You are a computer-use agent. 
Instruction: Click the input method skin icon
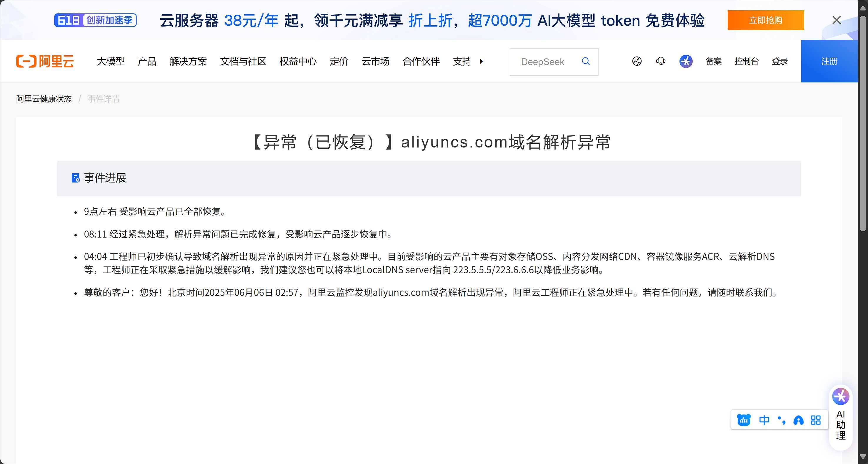pos(798,420)
